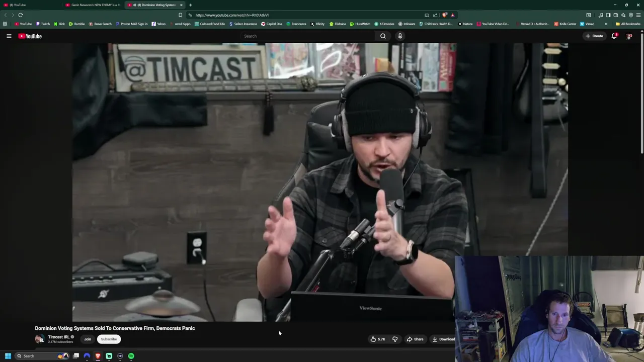Open Brave playlist music note icon
Screen dimensions: 644x362
600,15
